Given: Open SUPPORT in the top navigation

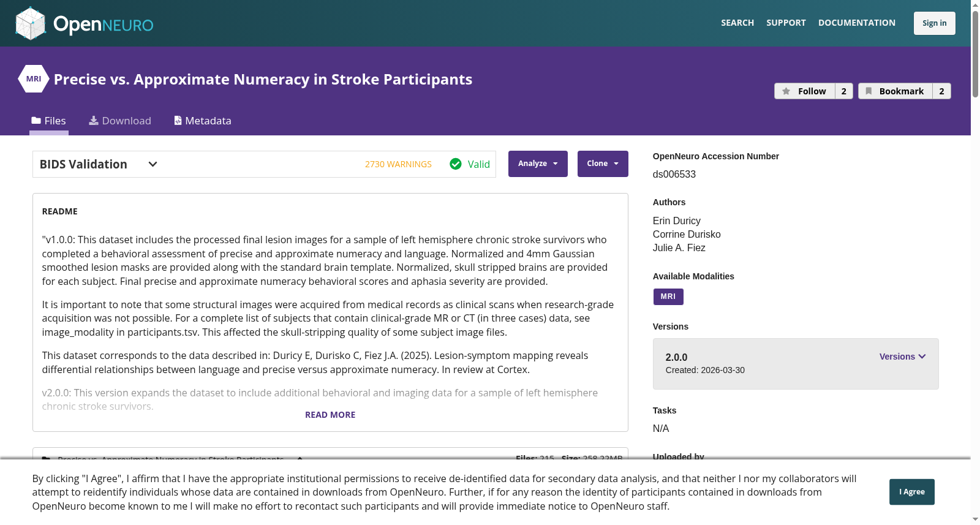Looking at the screenshot, I should coord(786,23).
